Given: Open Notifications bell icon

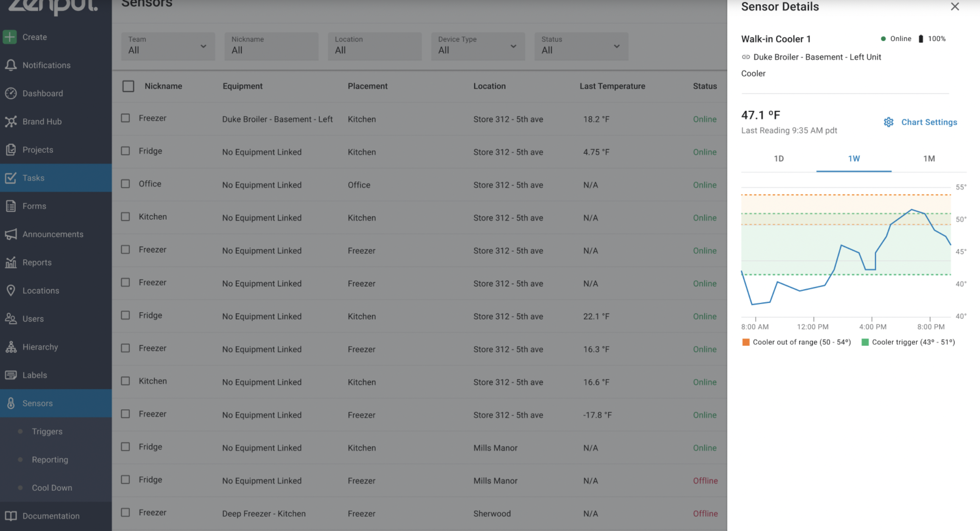Looking at the screenshot, I should [11, 65].
